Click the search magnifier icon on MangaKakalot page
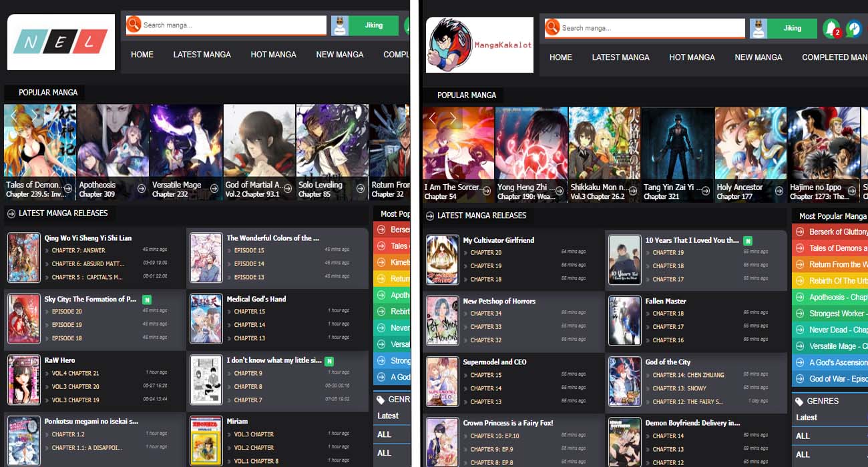Viewport: 868px width, 467px height. tap(552, 27)
